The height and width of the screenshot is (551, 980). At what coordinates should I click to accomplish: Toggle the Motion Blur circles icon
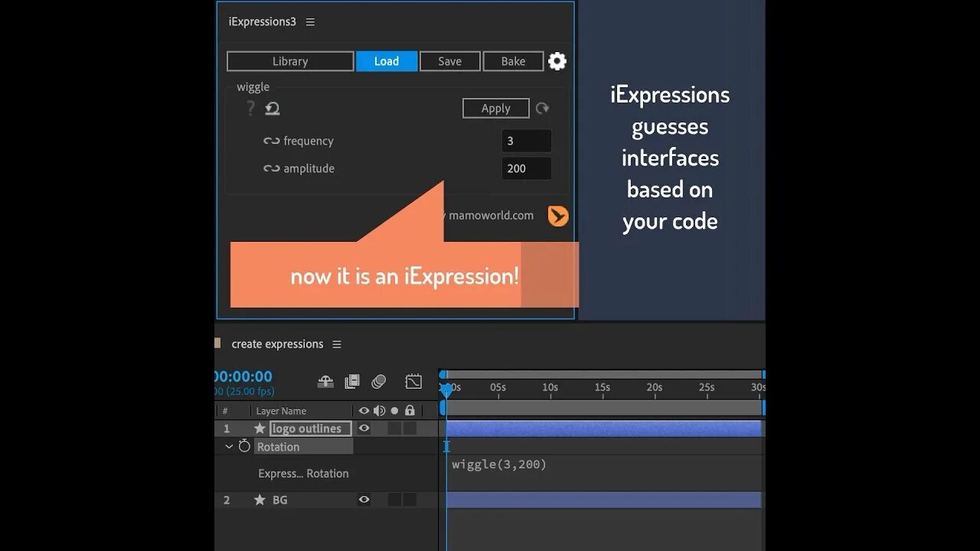point(379,381)
